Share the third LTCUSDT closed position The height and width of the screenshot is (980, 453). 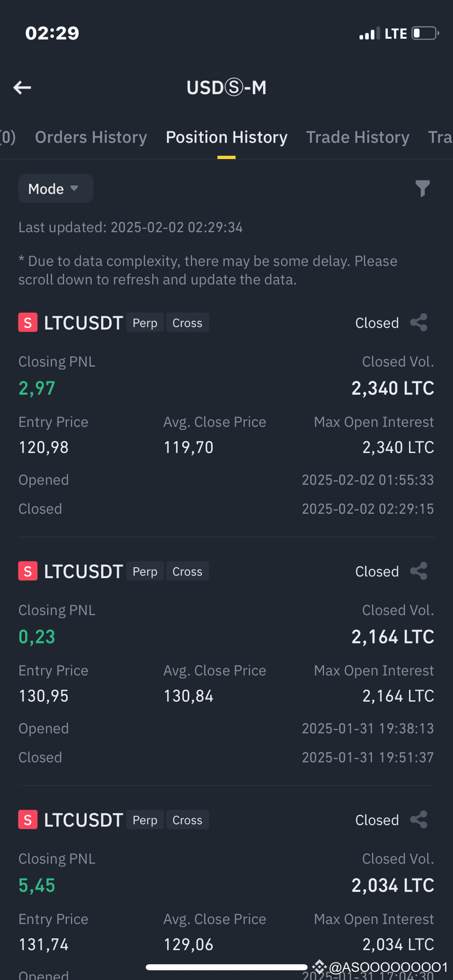419,820
